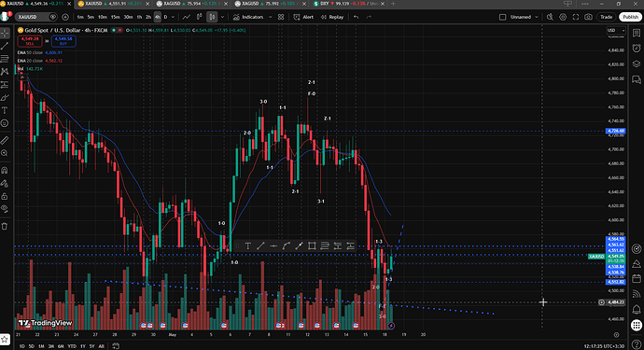The height and width of the screenshot is (350, 644).
Task: Open indicator templates grid
Action: 281,17
